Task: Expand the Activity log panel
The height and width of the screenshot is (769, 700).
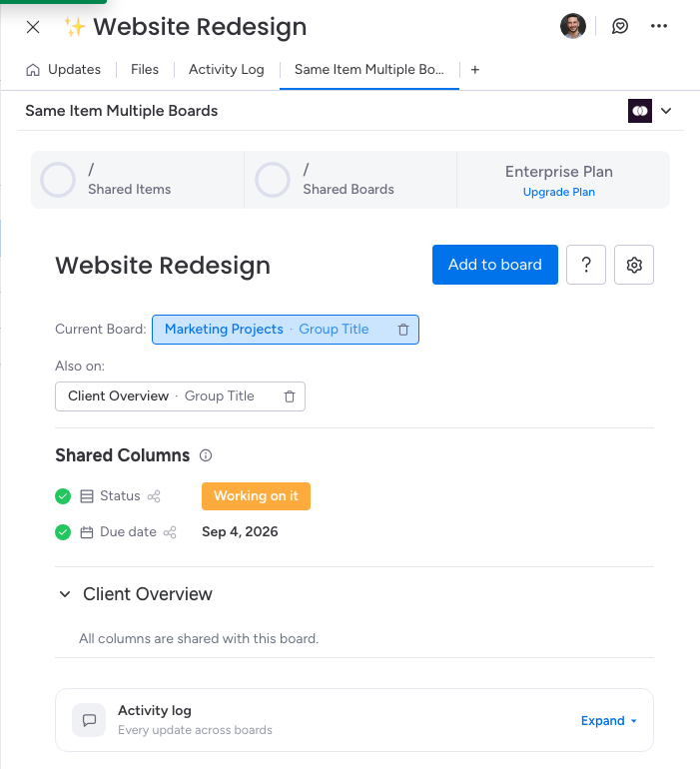Action: pyautogui.click(x=608, y=720)
